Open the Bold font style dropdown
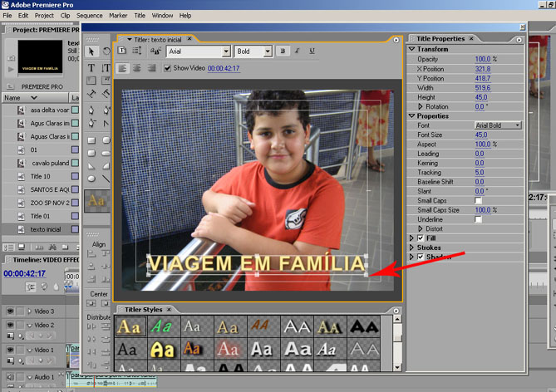The image size is (556, 392). pyautogui.click(x=253, y=51)
